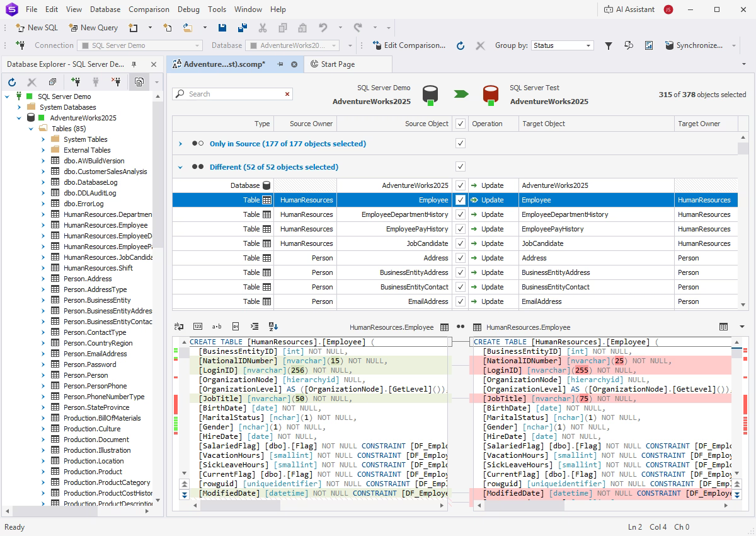The width and height of the screenshot is (756, 536).
Task: Click the Edit Comparison button
Action: [409, 45]
